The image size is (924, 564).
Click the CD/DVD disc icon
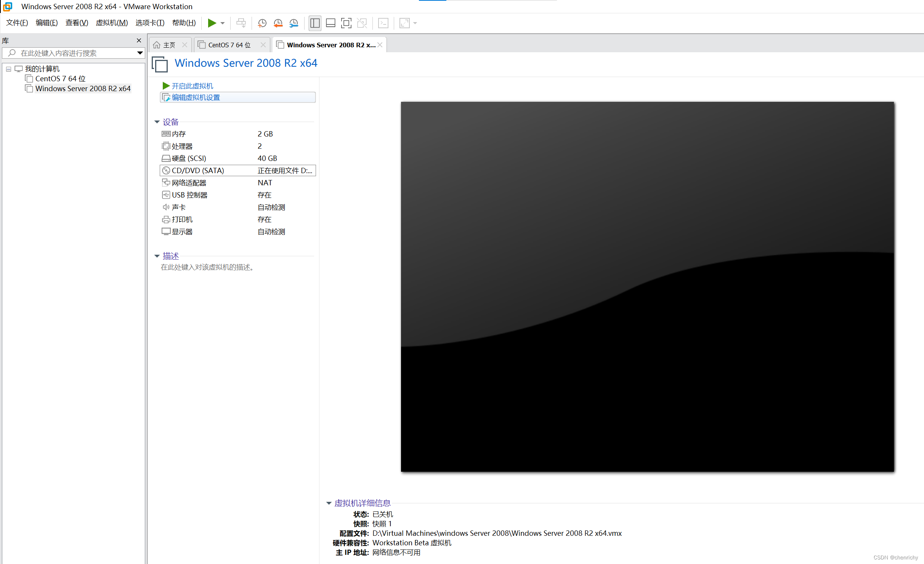[x=166, y=170]
